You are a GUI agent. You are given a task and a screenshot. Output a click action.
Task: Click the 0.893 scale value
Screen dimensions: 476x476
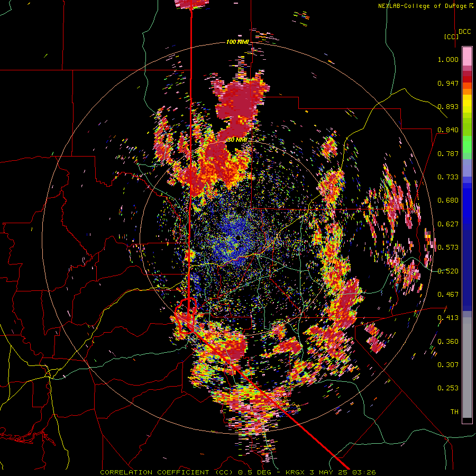tap(448, 106)
